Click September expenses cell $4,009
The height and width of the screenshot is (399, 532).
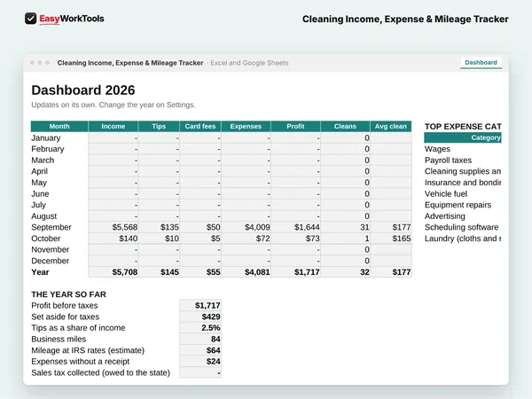coord(246,227)
